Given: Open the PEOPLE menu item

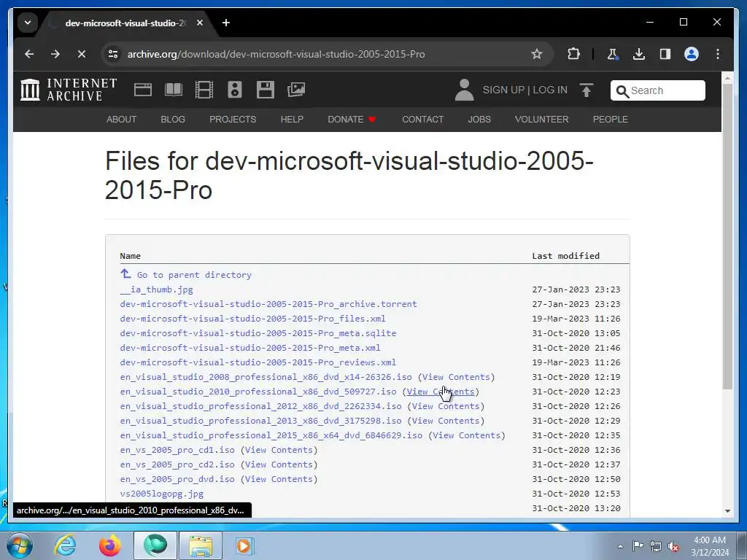Looking at the screenshot, I should click(610, 119).
